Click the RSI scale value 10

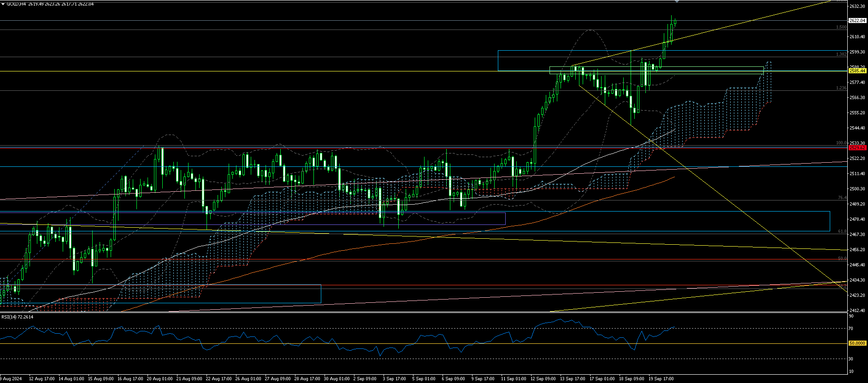pyautogui.click(x=851, y=371)
